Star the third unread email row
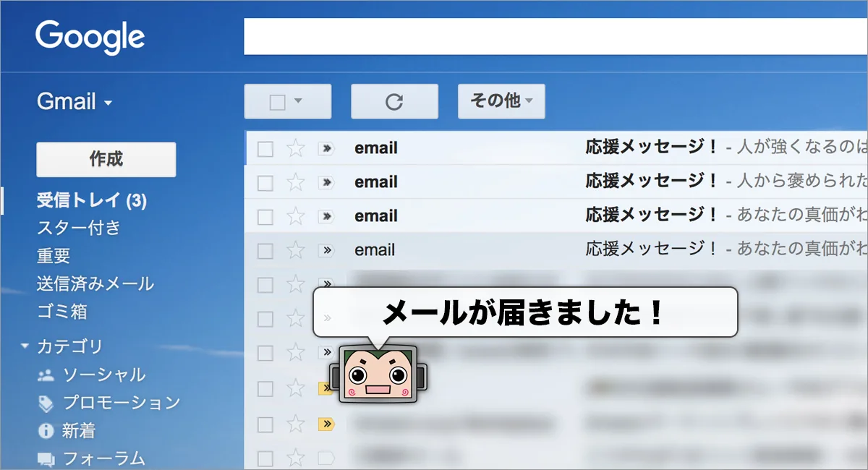Viewport: 868px width, 470px height. pyautogui.click(x=295, y=215)
